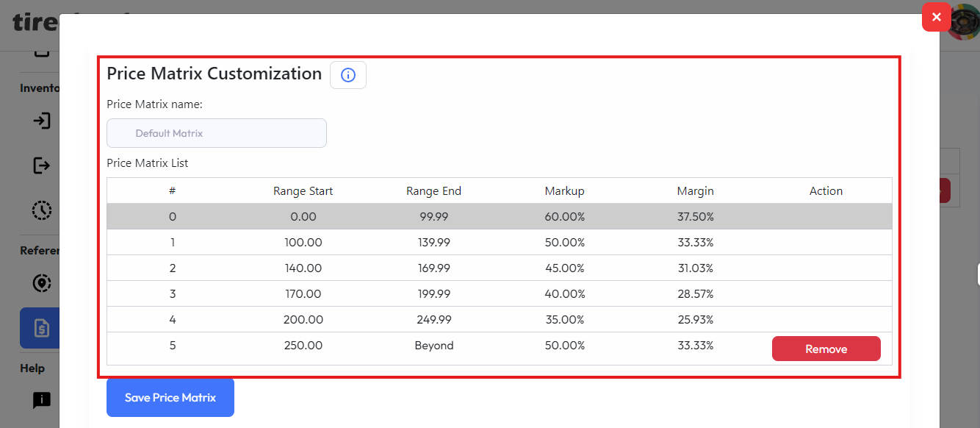Open the inventory check-in arrow icon
980x428 pixels.
point(42,121)
